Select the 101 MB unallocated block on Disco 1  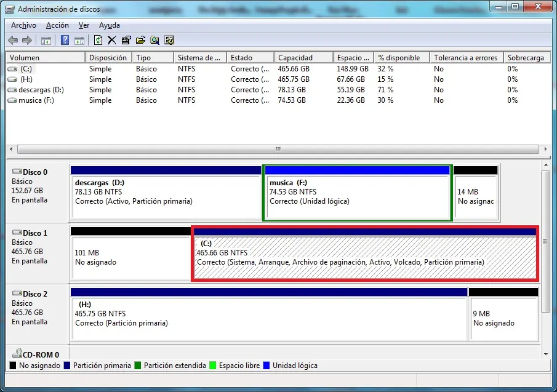point(130,254)
